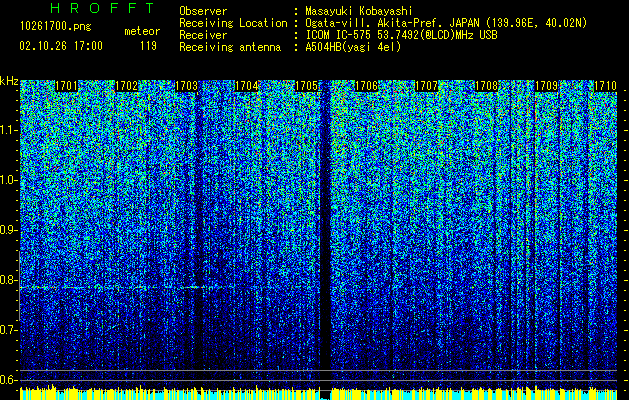The width and height of the screenshot is (629, 400).
Task: Click the Receiver field label
Action: click(203, 35)
